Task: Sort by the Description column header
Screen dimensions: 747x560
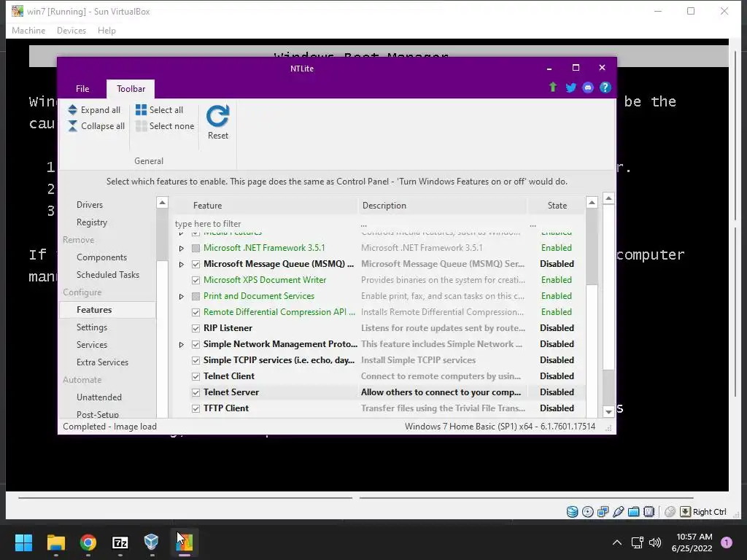Action: [x=443, y=205]
